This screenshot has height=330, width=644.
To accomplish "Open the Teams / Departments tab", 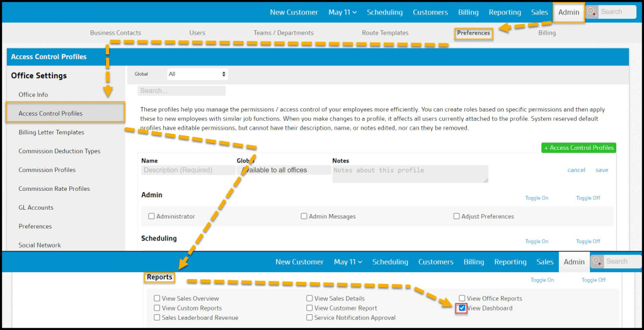I will [x=283, y=33].
